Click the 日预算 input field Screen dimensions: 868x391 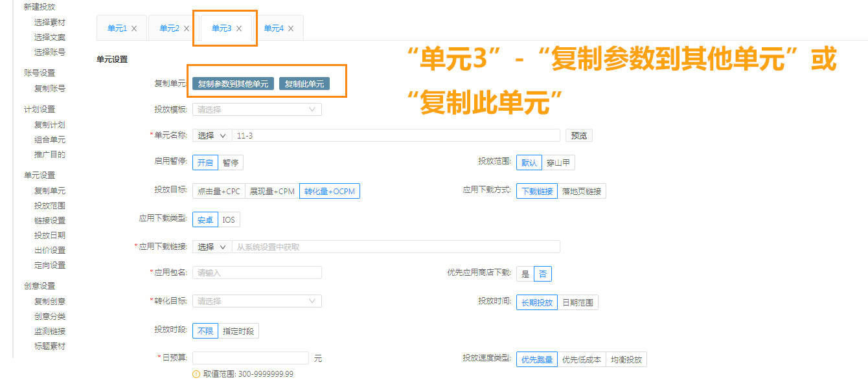(251, 358)
